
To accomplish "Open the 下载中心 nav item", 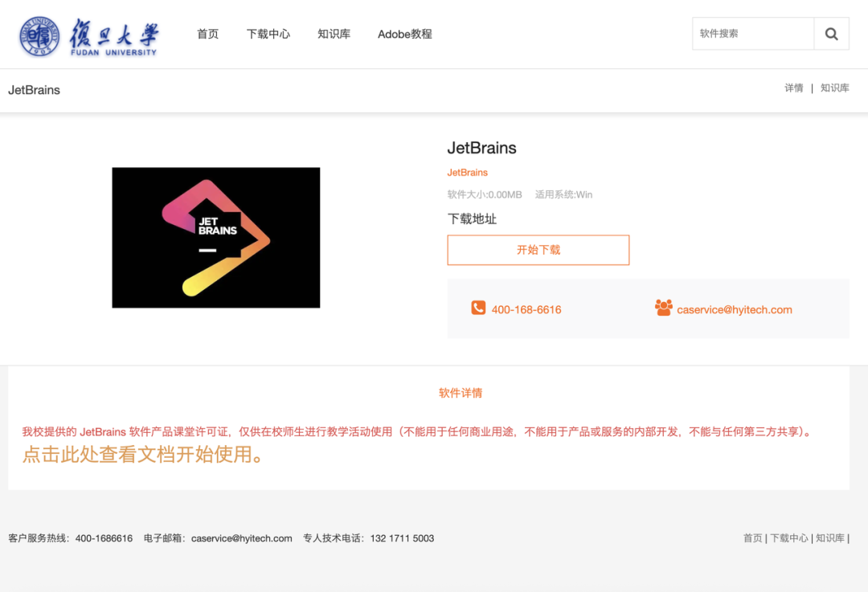I will coord(268,35).
